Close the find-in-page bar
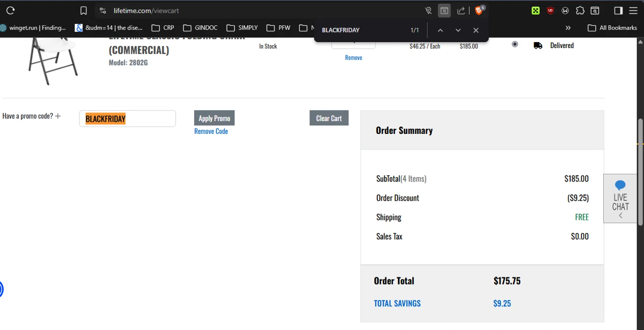The width and height of the screenshot is (644, 330). tap(476, 30)
